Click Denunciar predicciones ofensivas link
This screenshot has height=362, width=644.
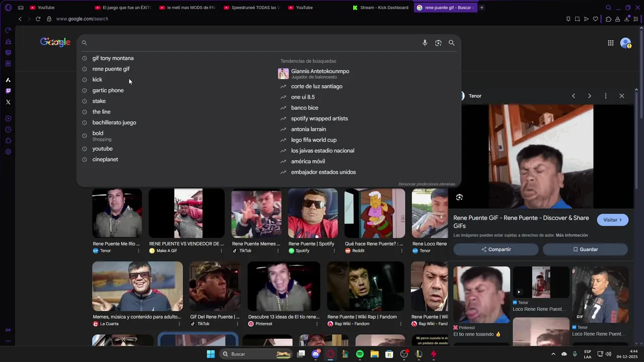[x=427, y=184]
